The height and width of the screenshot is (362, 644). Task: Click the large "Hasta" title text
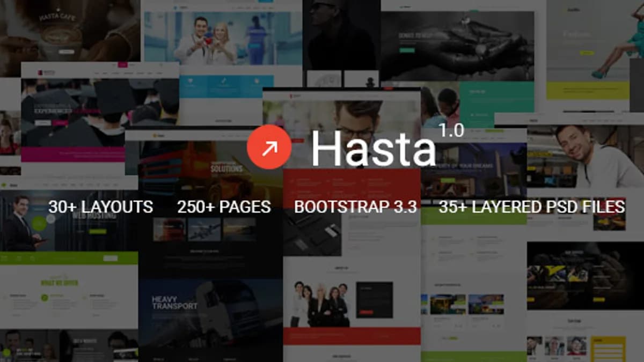374,148
